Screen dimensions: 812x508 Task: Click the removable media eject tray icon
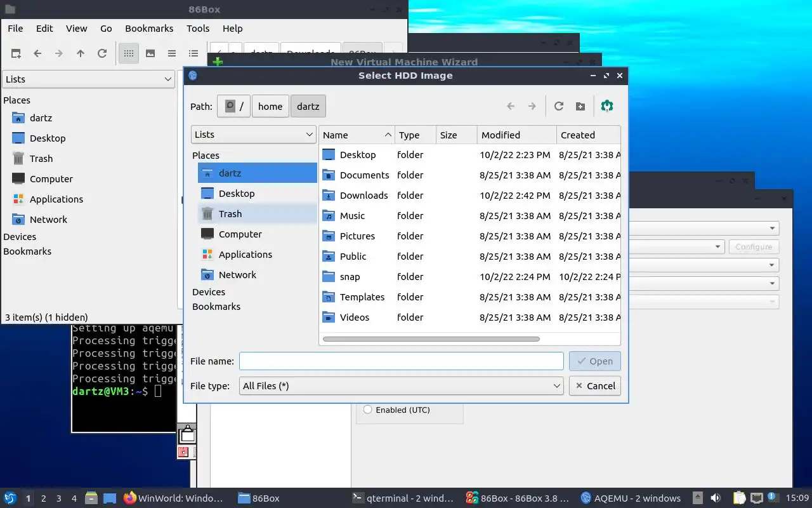tap(698, 498)
